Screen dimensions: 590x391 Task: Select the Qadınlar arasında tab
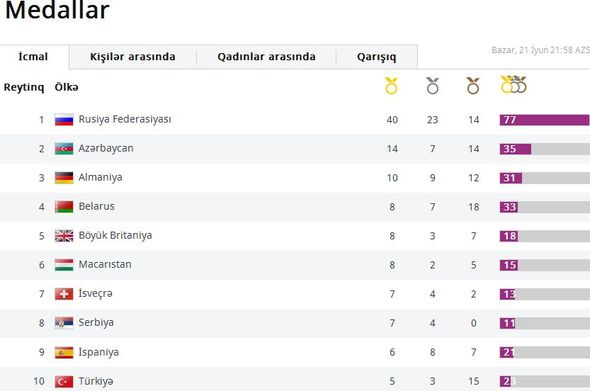(x=266, y=57)
